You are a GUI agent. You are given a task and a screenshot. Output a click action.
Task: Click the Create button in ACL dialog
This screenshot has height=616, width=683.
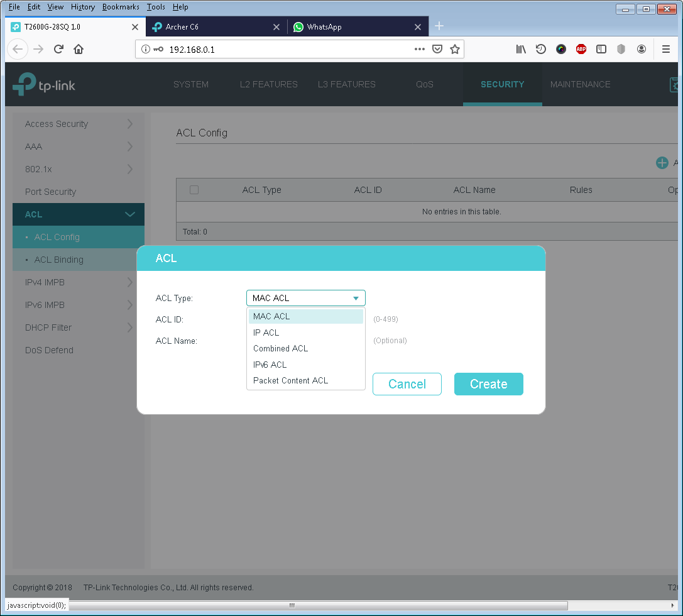click(489, 384)
